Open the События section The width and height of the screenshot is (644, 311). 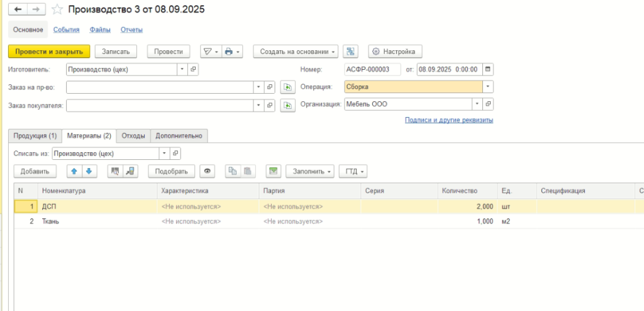click(x=66, y=30)
